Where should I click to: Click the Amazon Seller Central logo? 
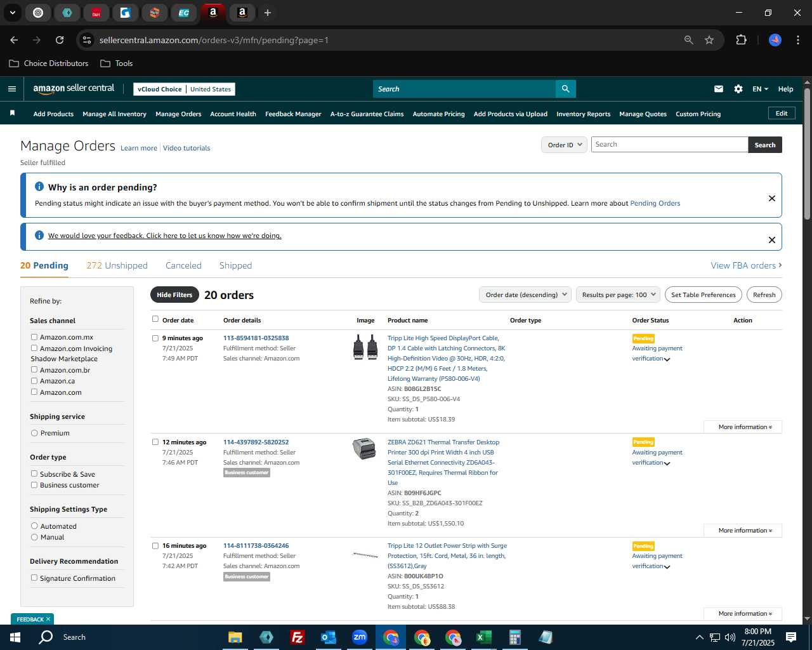coord(74,89)
